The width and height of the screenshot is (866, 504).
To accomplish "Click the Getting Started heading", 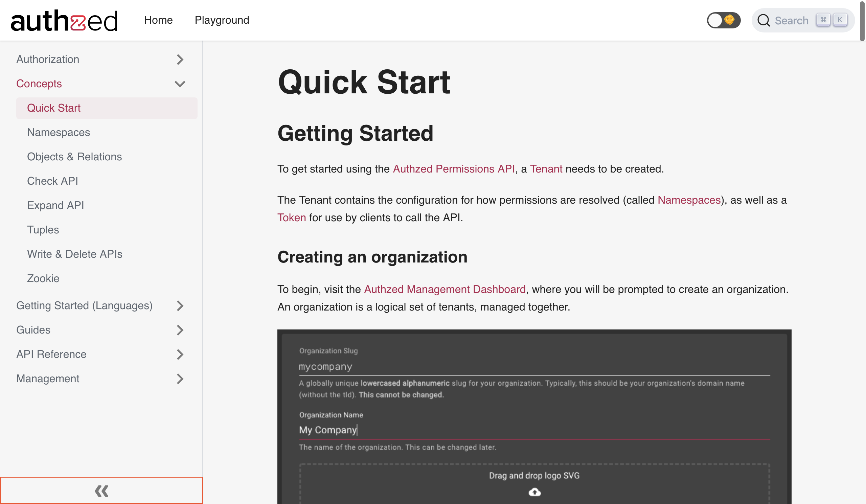I will 355,134.
